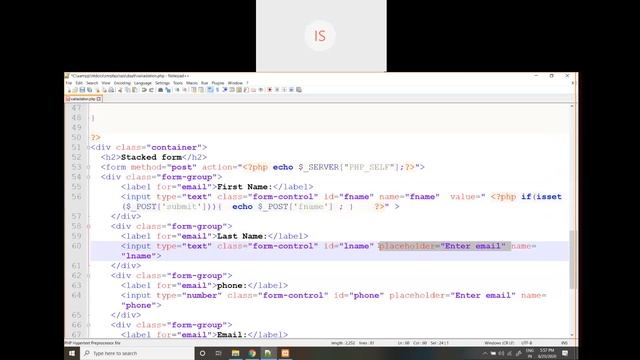Image resolution: width=640 pixels, height=360 pixels.
Task: Open File Explorer from the taskbar
Action: point(236,353)
